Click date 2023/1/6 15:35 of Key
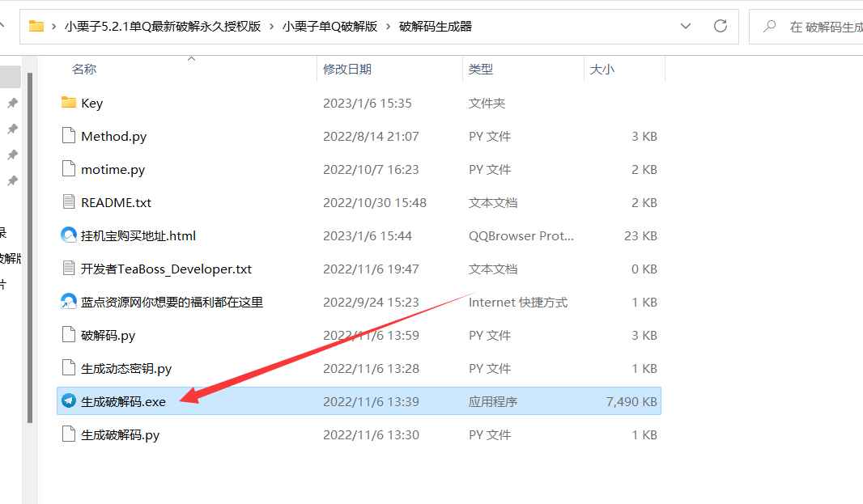 (x=367, y=103)
